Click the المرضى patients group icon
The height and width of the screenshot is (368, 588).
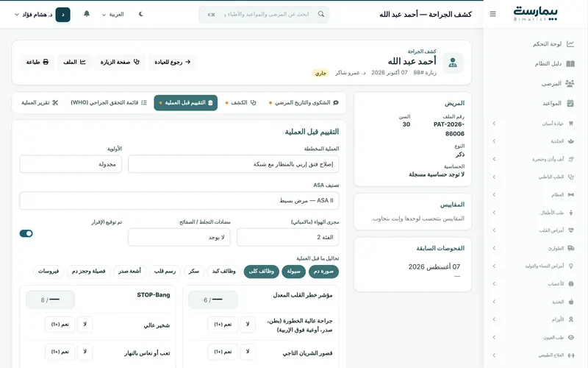point(570,83)
